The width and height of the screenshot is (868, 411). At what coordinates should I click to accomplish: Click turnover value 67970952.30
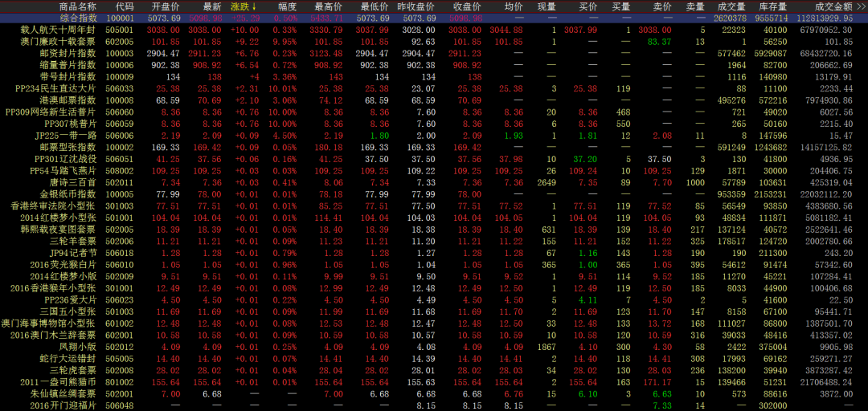[x=828, y=30]
